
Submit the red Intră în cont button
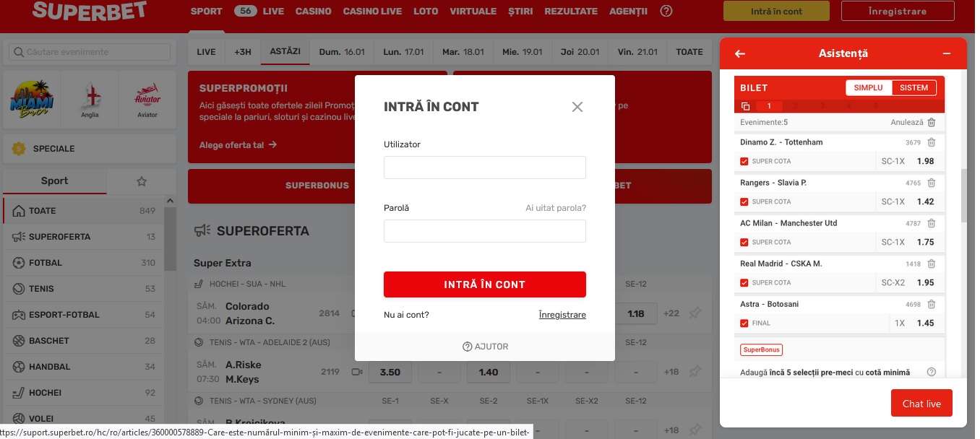(485, 284)
